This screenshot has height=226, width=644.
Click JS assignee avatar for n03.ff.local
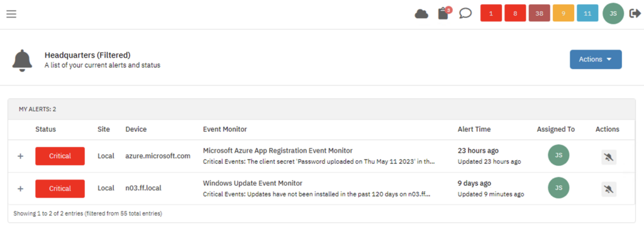click(x=558, y=188)
